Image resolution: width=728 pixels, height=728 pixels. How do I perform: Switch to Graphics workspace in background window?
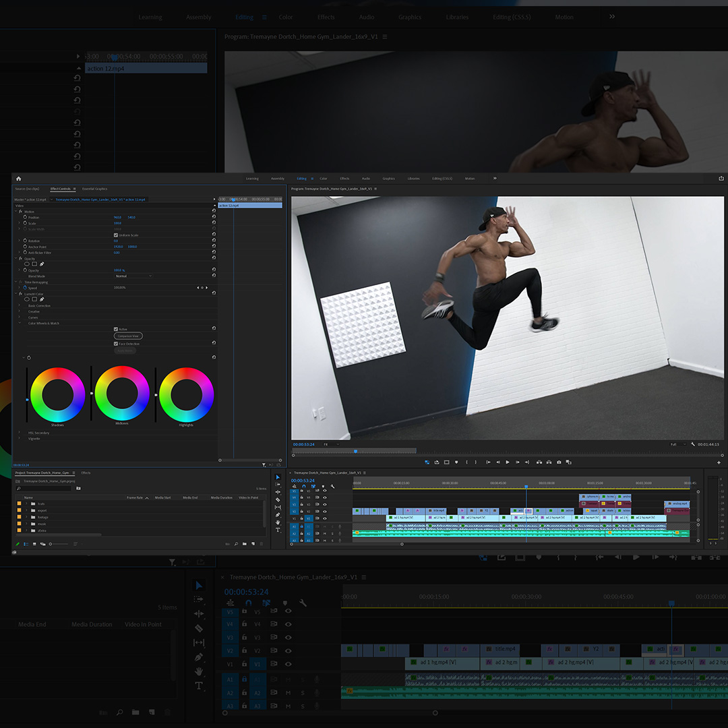pyautogui.click(x=410, y=17)
